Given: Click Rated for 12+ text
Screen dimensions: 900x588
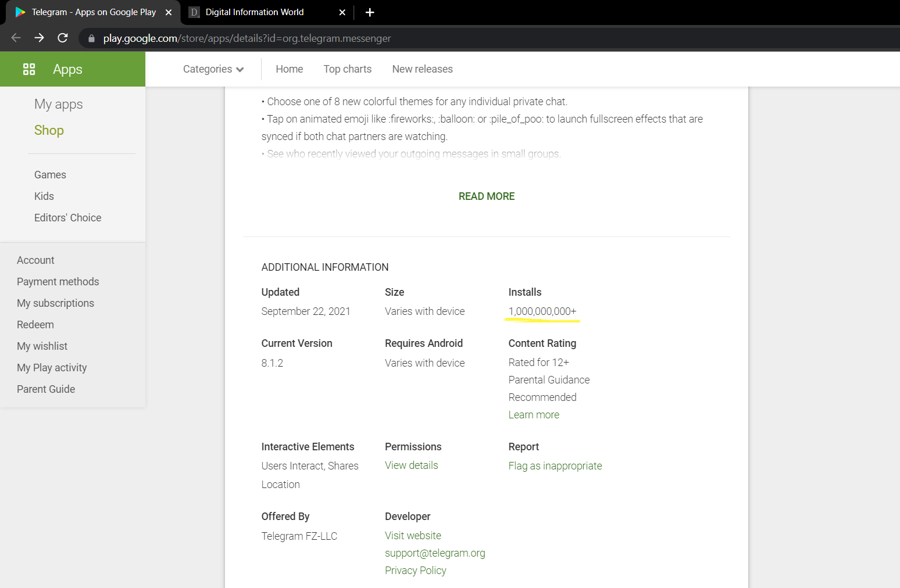Looking at the screenshot, I should click(538, 363).
